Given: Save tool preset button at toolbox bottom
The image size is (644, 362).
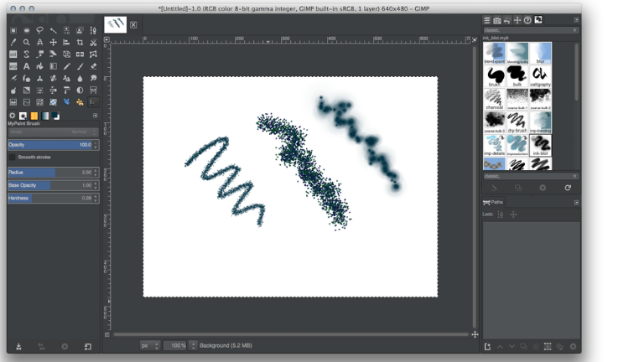Looking at the screenshot, I should (18, 347).
